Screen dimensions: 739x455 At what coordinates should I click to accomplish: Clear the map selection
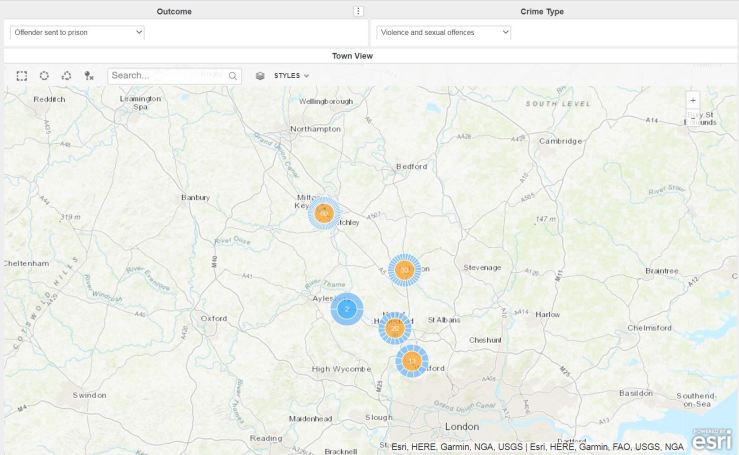pos(89,76)
